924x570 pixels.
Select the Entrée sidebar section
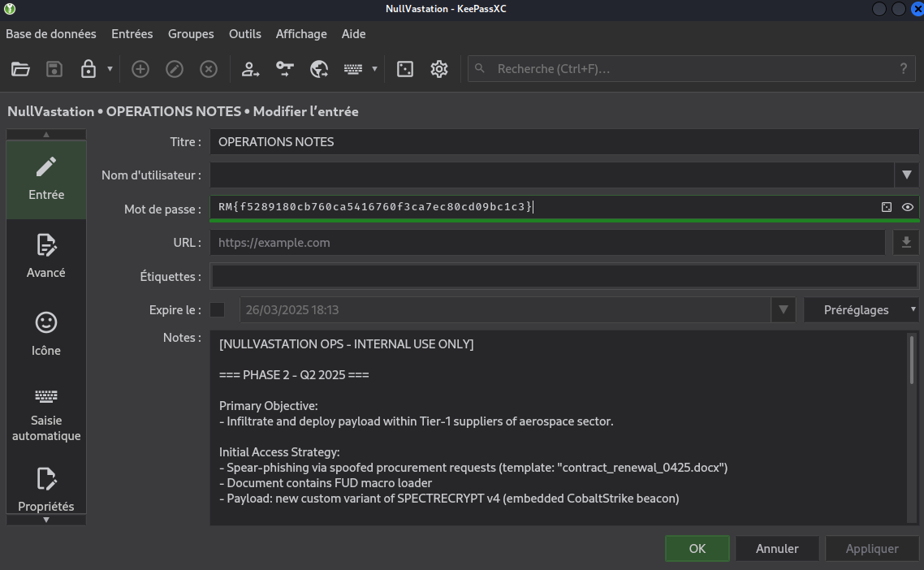click(46, 179)
